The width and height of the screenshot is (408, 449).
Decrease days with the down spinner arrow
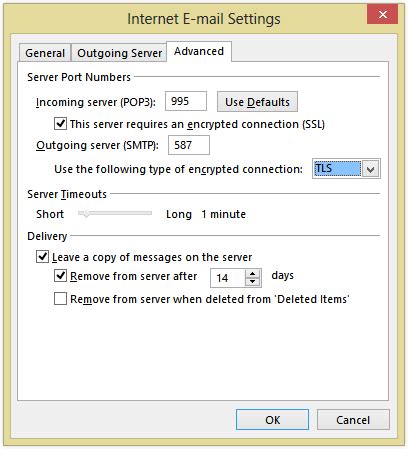click(x=253, y=282)
